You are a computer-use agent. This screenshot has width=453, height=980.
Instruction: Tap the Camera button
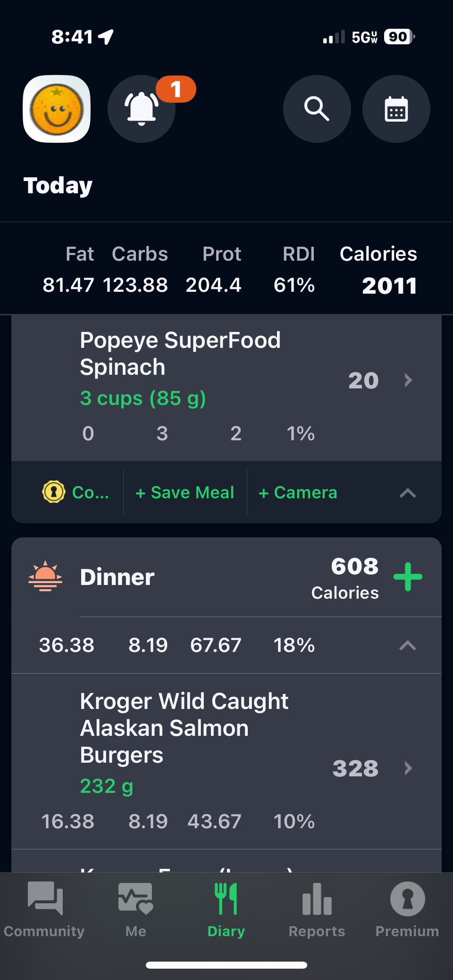298,493
